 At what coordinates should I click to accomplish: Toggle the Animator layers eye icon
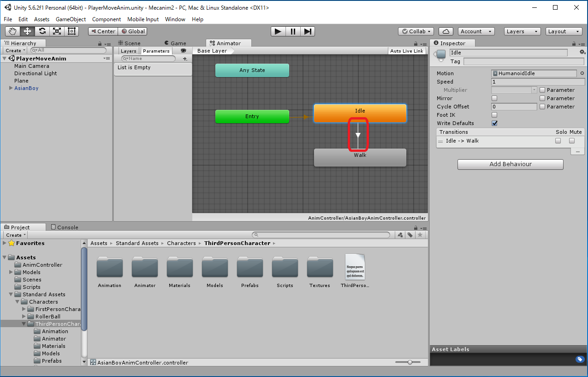click(183, 51)
